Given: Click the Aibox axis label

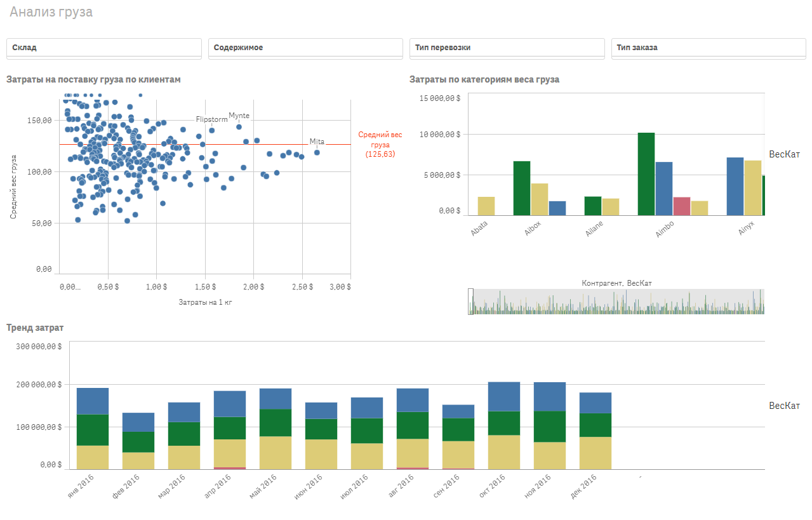Looking at the screenshot, I should coord(533,229).
